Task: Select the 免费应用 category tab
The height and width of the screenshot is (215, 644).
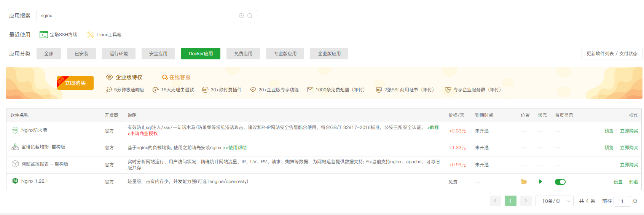Action: point(243,54)
